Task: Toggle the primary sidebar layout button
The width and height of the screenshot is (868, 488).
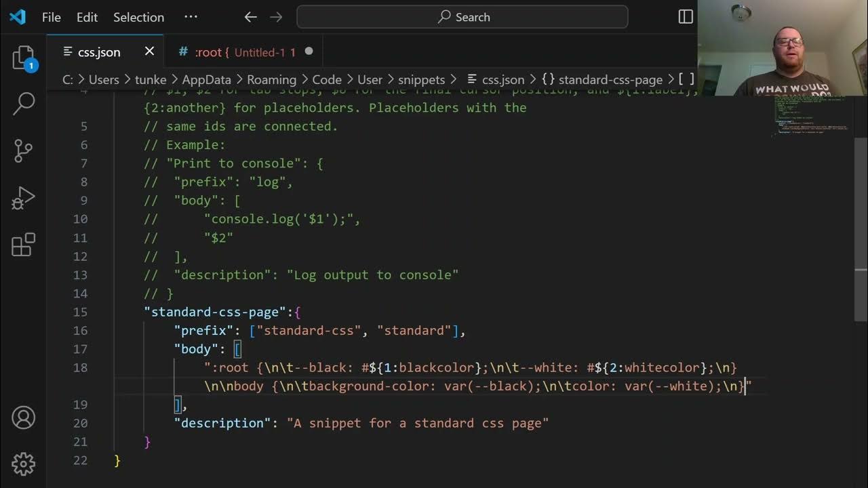Action: tap(686, 17)
